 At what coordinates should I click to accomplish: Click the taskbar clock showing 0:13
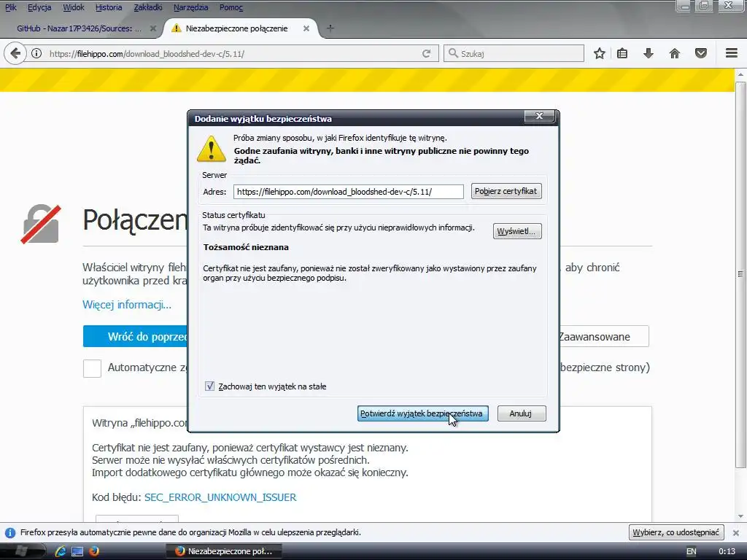[x=727, y=551]
